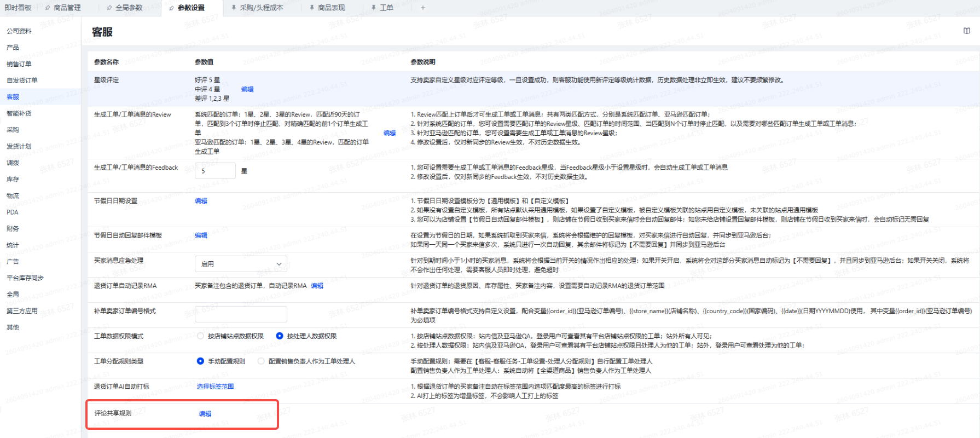Click the pin icon on 工单 tab
The image size is (980, 438).
[x=374, y=8]
